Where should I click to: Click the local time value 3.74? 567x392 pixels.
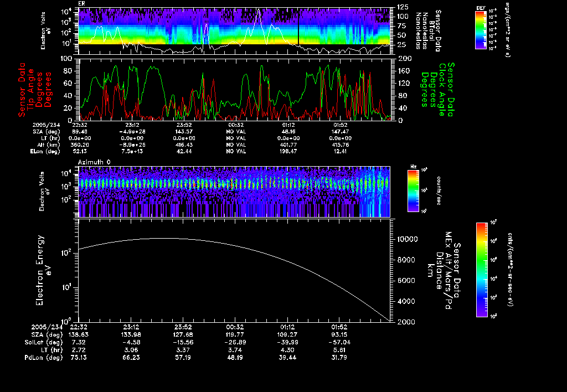click(x=235, y=350)
